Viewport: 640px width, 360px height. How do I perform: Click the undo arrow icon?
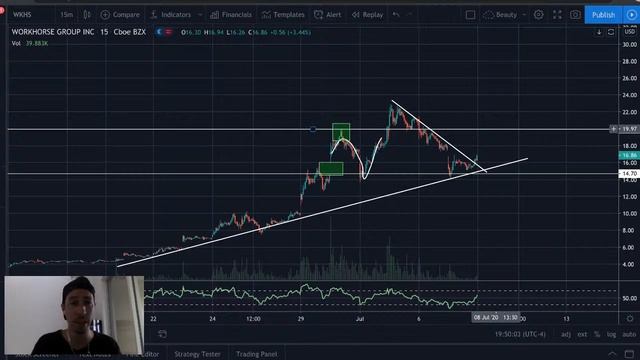396,15
